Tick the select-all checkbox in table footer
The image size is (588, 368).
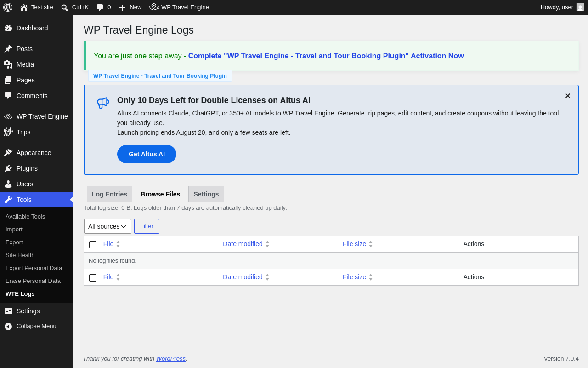coord(93,278)
